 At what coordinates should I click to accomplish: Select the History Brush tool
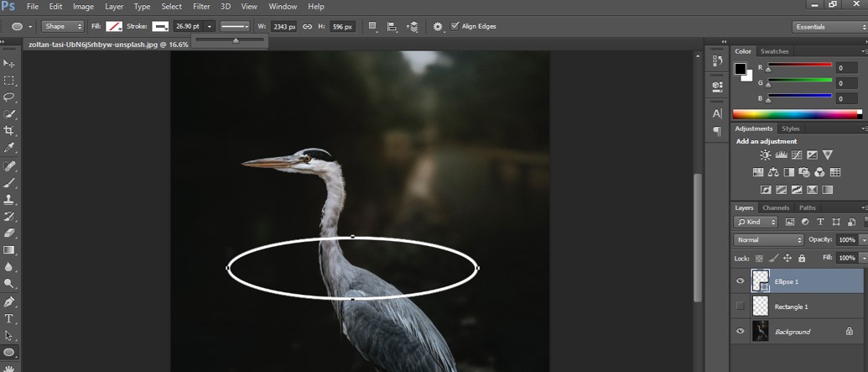(9, 216)
